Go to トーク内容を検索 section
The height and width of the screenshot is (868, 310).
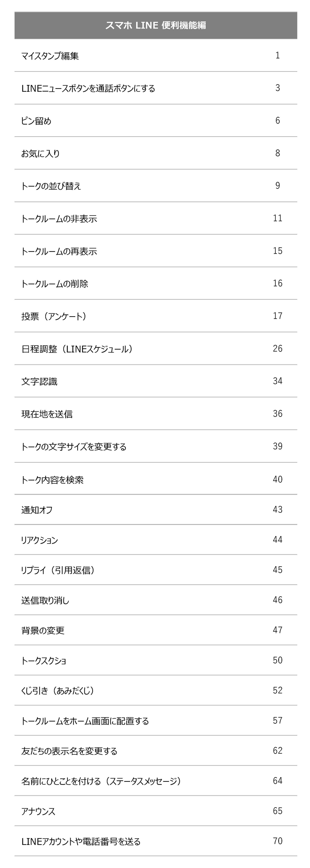coord(53,480)
